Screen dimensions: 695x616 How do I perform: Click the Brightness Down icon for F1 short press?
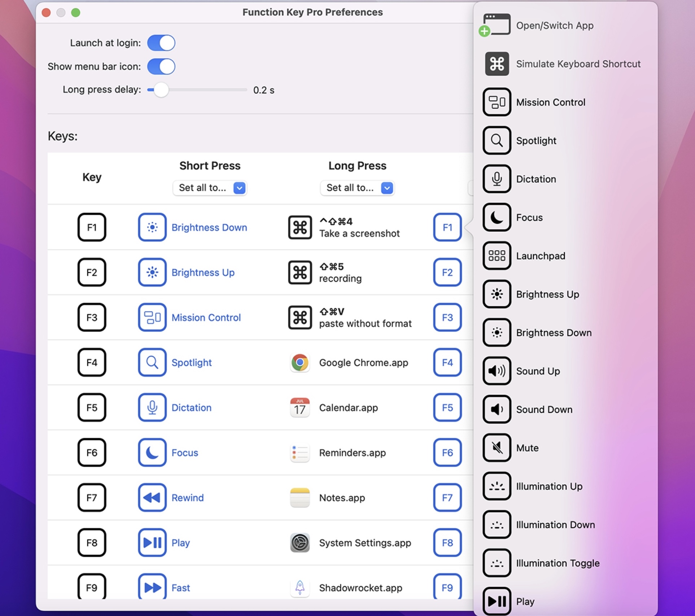pos(152,227)
